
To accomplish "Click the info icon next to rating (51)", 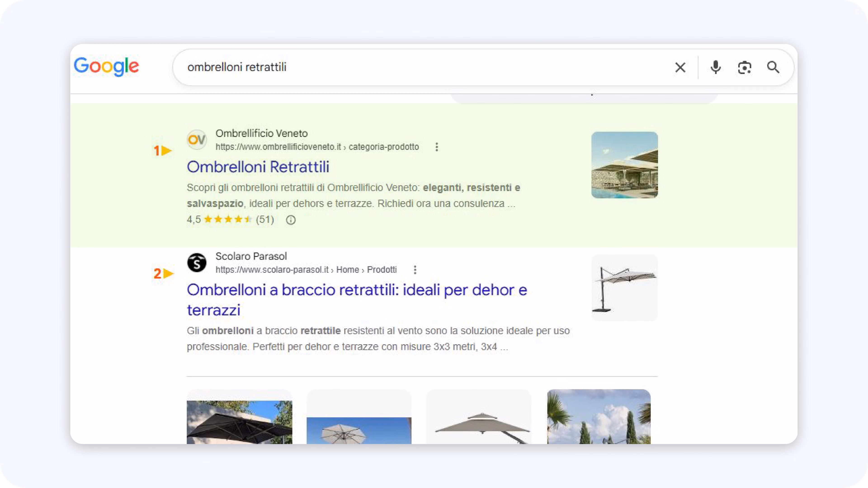I will 291,220.
